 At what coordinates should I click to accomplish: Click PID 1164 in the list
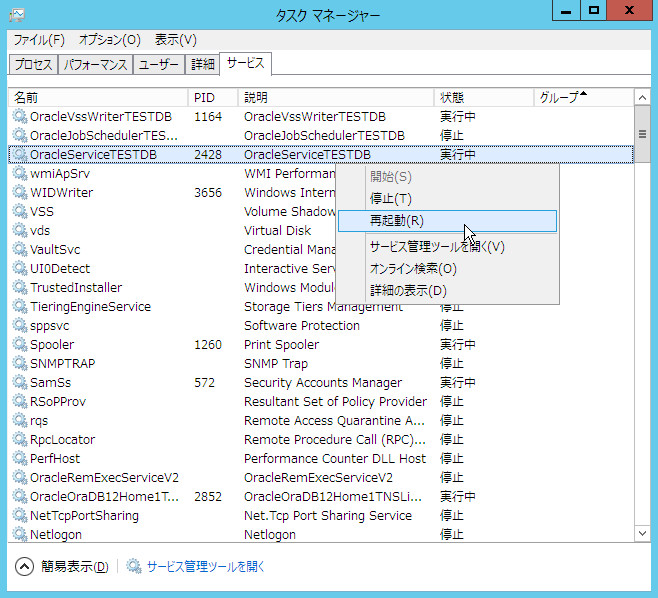208,117
